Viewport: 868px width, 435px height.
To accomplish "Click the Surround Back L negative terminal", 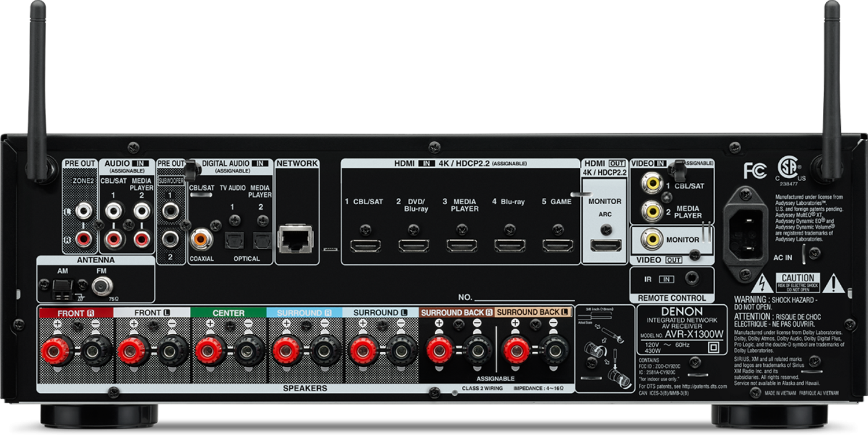I will coord(554,350).
